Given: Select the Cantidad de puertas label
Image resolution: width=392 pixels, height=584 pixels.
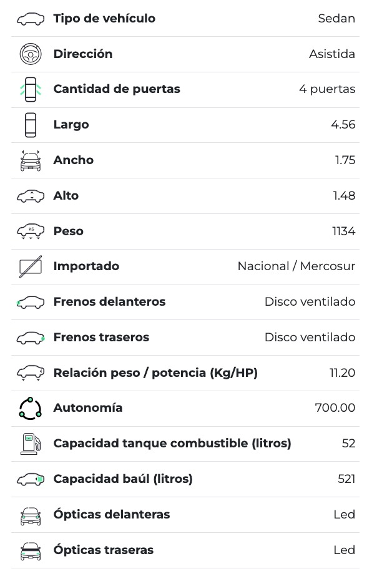Looking at the screenshot, I should 117,89.
